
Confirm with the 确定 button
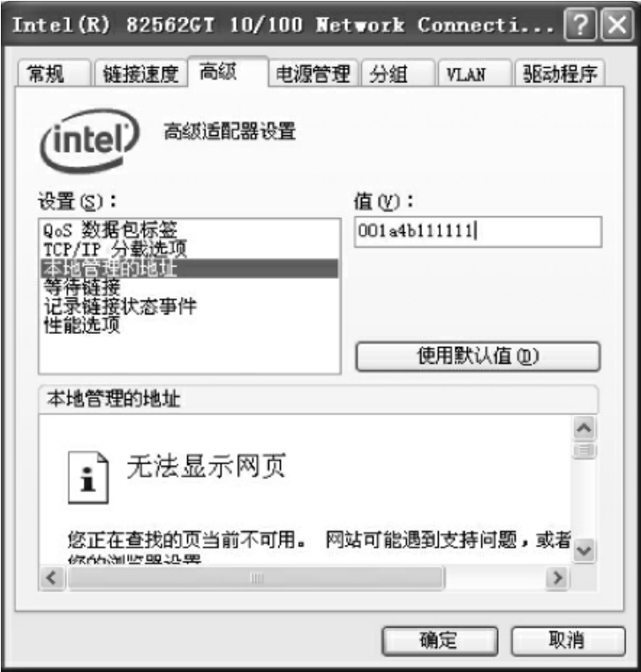[x=440, y=641]
